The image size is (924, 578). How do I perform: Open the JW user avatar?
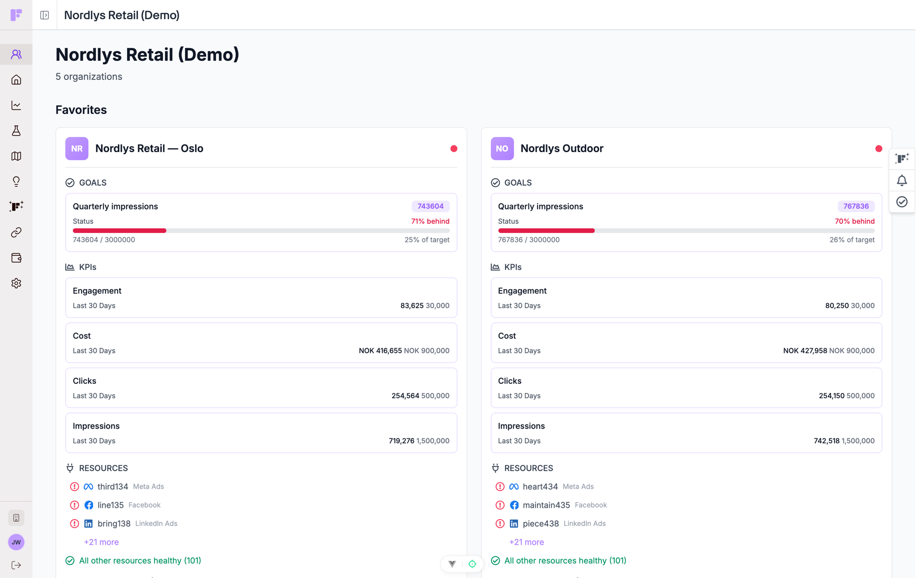(16, 542)
